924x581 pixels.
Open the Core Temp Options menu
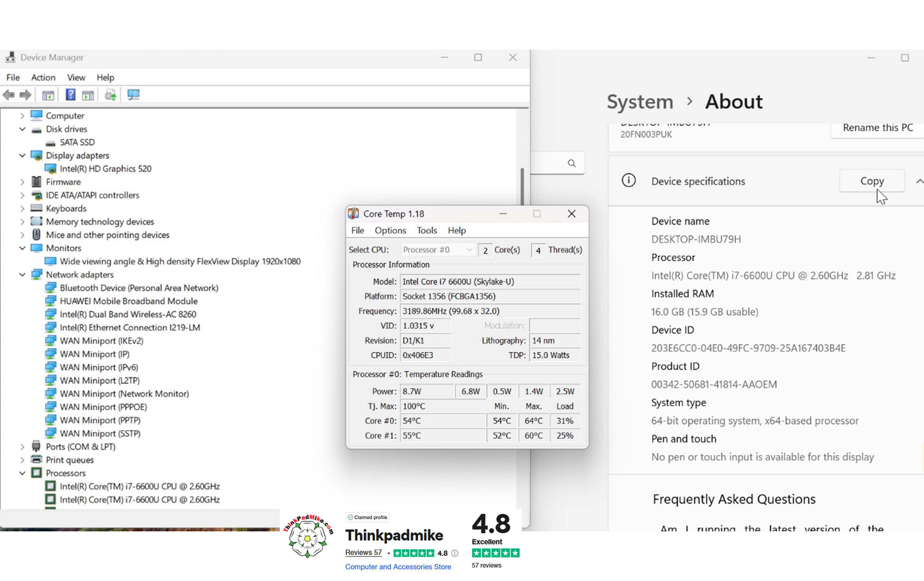pyautogui.click(x=390, y=230)
